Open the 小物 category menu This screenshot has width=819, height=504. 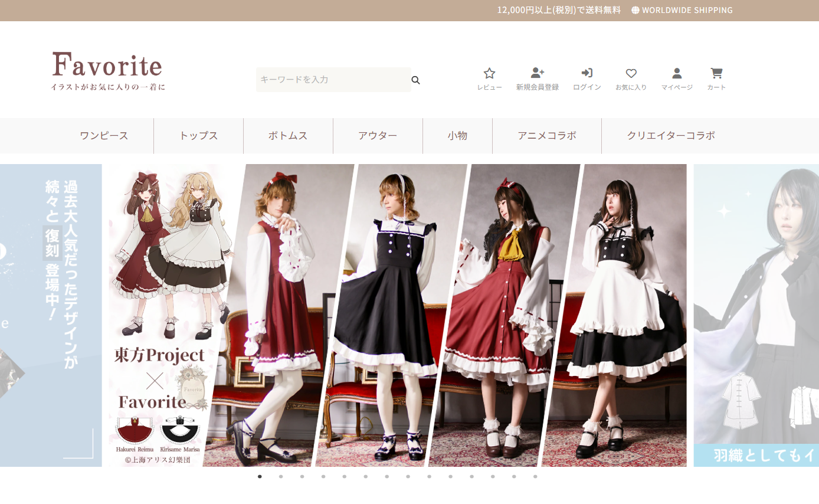click(457, 136)
